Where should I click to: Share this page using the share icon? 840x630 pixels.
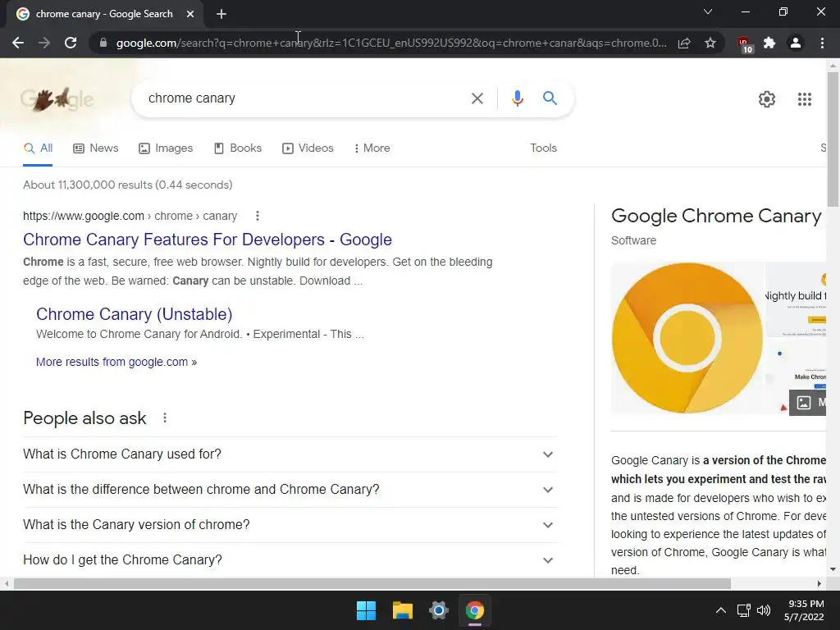pyautogui.click(x=684, y=43)
